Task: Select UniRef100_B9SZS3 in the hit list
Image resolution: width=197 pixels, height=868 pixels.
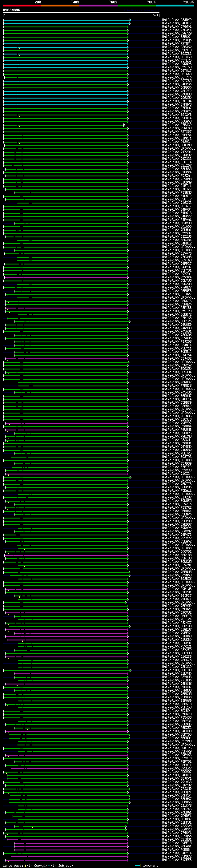Action: click(177, 54)
